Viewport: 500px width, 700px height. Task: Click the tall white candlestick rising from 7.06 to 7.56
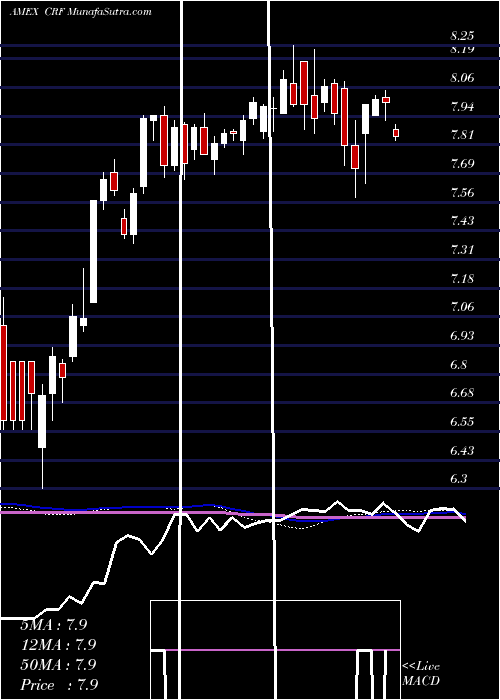point(93,251)
